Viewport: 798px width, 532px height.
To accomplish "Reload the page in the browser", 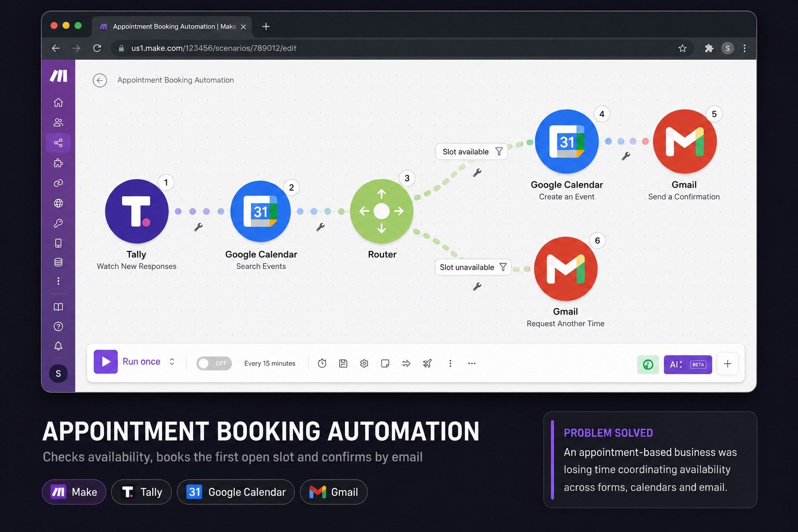I will (x=97, y=48).
